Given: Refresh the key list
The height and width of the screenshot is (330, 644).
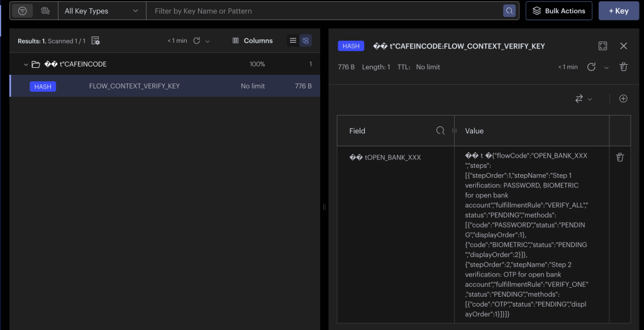Looking at the screenshot, I should coord(197,41).
